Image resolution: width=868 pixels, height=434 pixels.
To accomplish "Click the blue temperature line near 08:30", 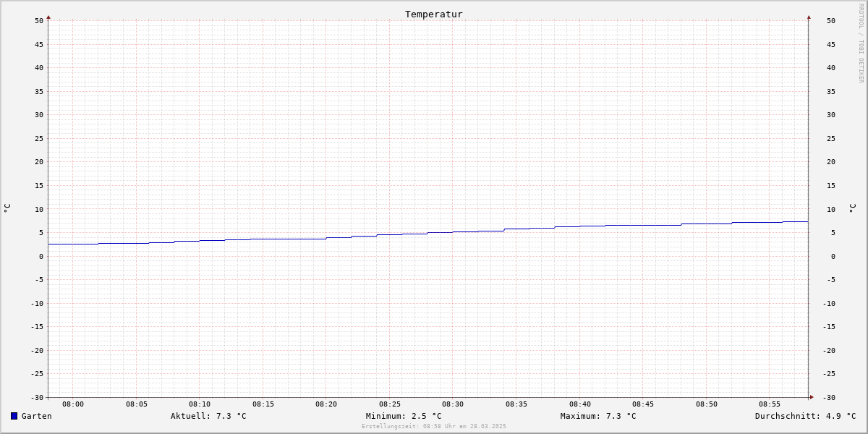I will coord(454,231).
